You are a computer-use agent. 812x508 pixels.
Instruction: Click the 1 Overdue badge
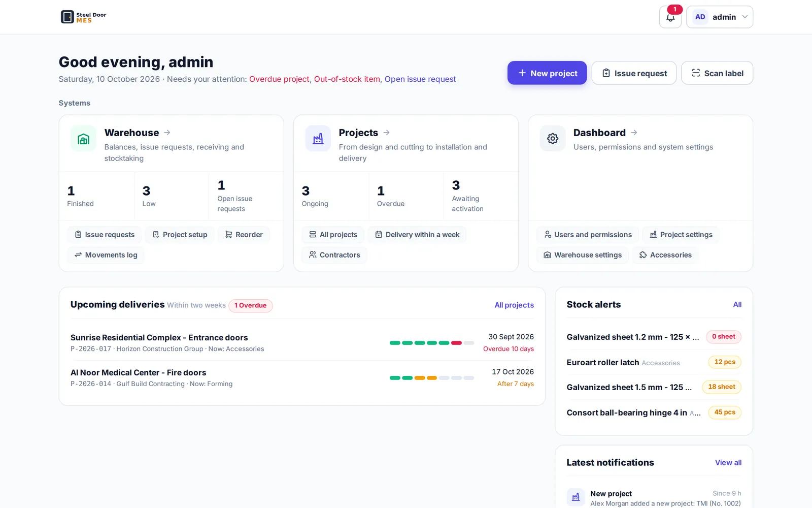(250, 305)
